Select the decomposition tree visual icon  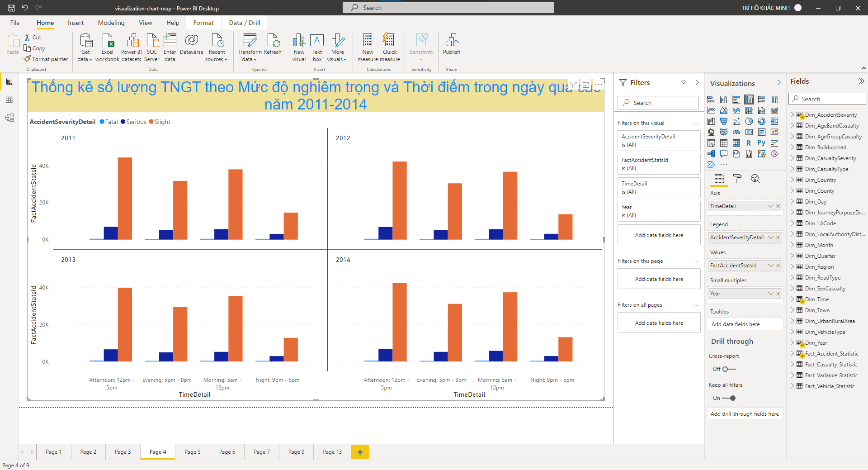(711, 154)
